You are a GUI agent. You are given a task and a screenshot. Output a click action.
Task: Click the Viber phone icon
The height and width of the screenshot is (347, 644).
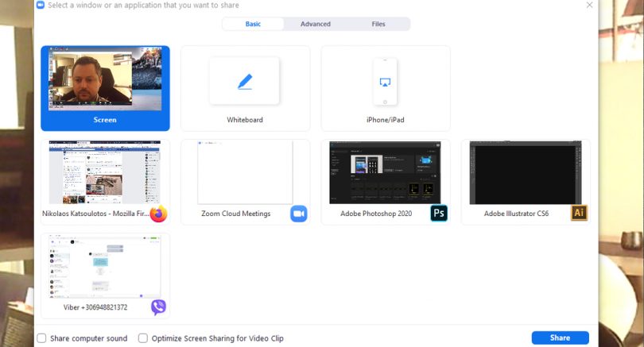tap(158, 307)
